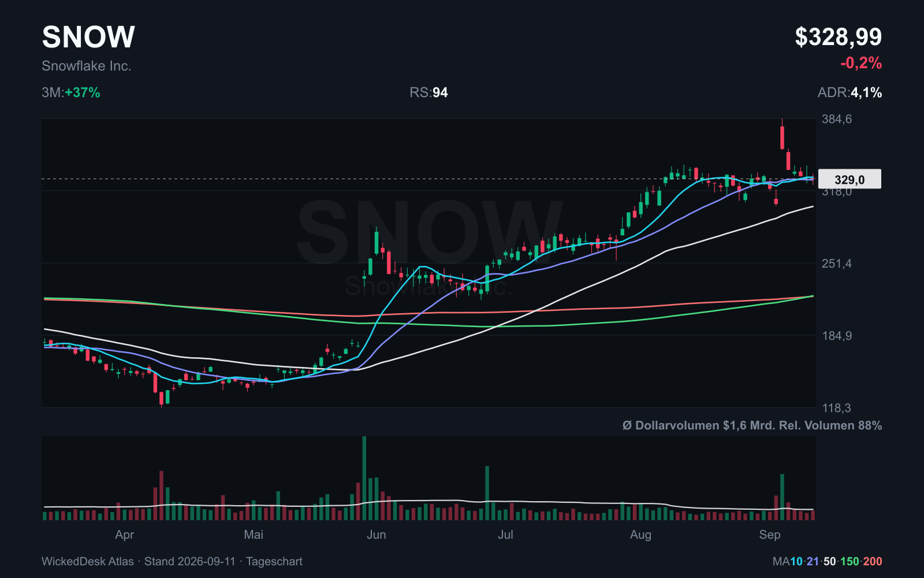
Task: Select the 3M:+37% performance value
Action: [71, 92]
